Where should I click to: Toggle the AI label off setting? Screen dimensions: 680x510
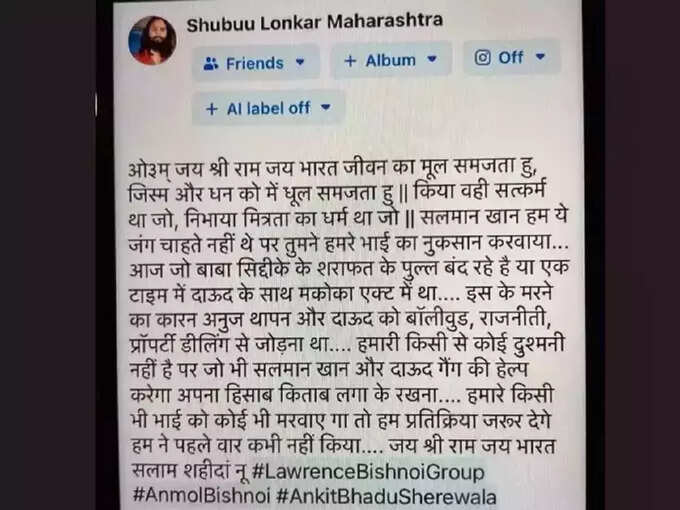268,108
